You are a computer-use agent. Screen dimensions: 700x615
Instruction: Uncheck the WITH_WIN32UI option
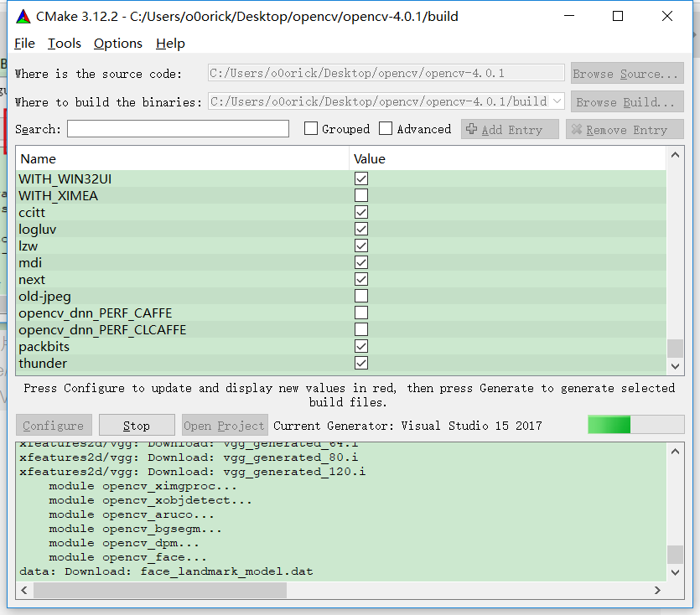[x=361, y=178]
